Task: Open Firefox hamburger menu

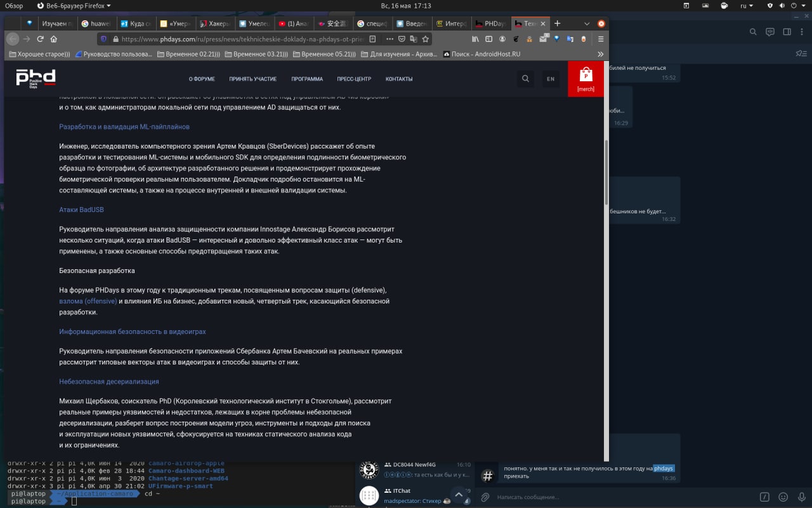Action: (x=601, y=39)
